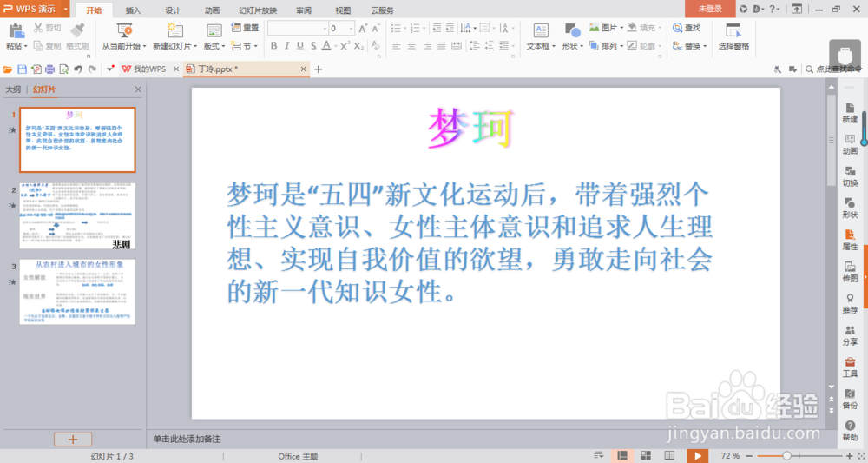Screen dimensions: 868x463
Task: Click the export to PDF icon
Action: tap(36, 69)
